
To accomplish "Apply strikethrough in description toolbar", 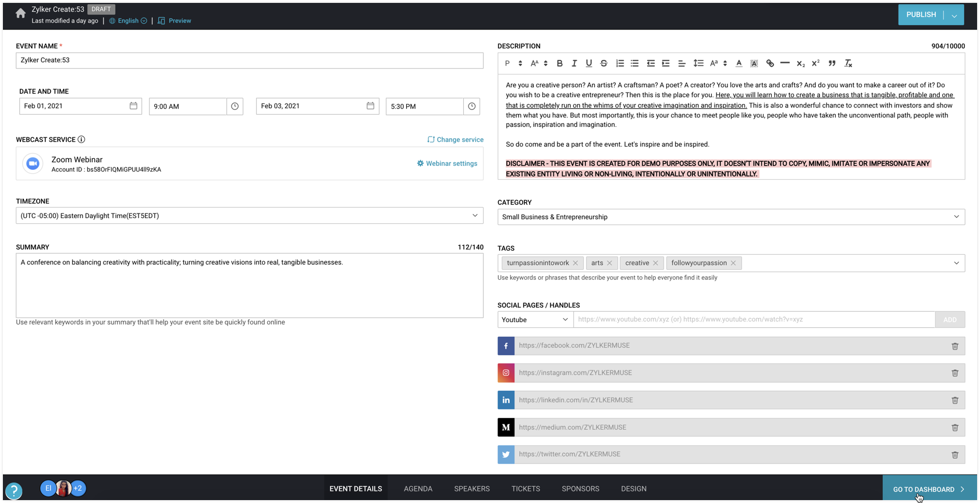I will (603, 63).
